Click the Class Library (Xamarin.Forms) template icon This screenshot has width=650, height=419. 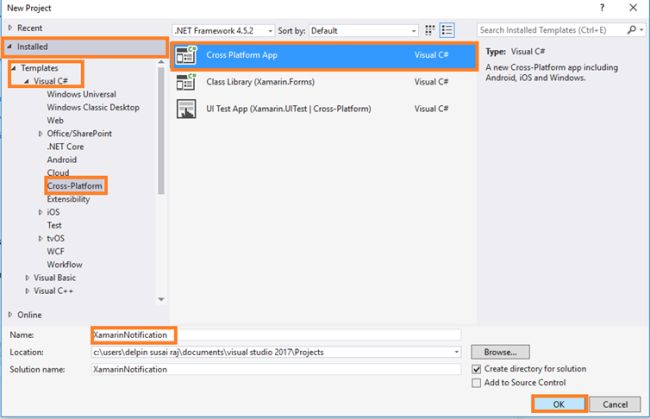(x=186, y=82)
